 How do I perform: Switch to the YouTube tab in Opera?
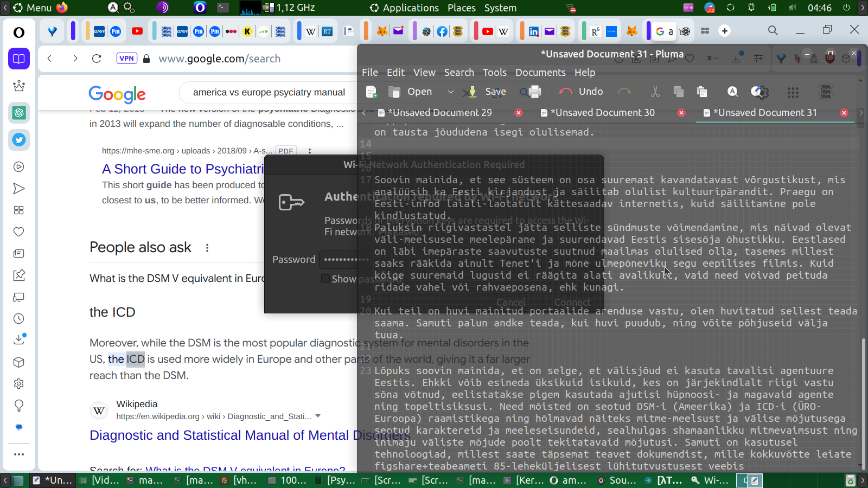coord(137,31)
